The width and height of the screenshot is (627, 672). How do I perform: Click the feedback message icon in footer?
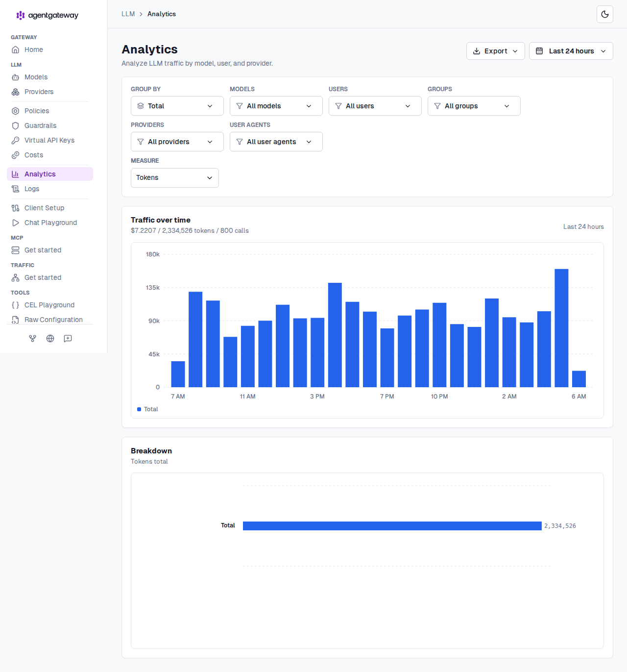point(68,338)
